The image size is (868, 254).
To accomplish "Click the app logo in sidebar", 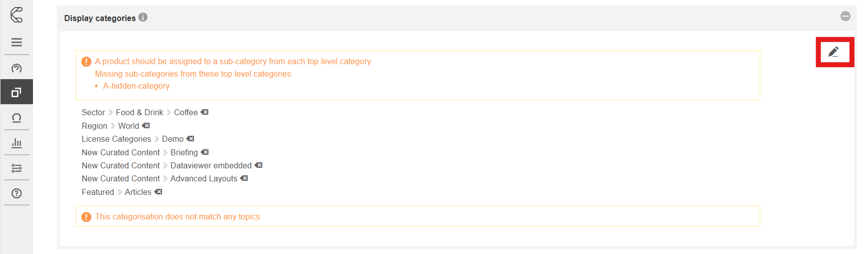I will pos(16,15).
